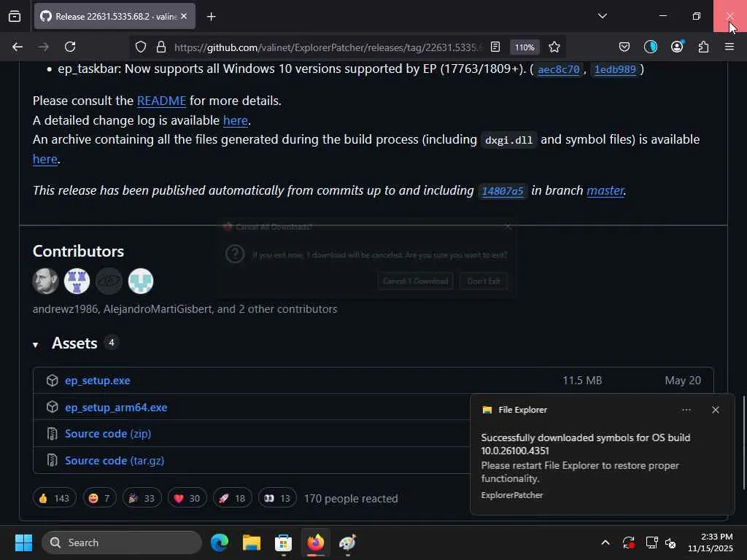The height and width of the screenshot is (560, 747).
Task: Dismiss the File Explorer notification
Action: 715,410
